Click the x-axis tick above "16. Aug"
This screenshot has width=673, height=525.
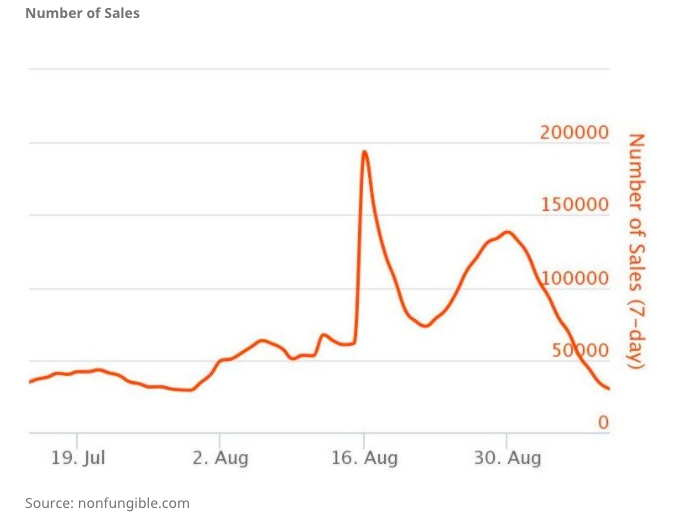(364, 438)
